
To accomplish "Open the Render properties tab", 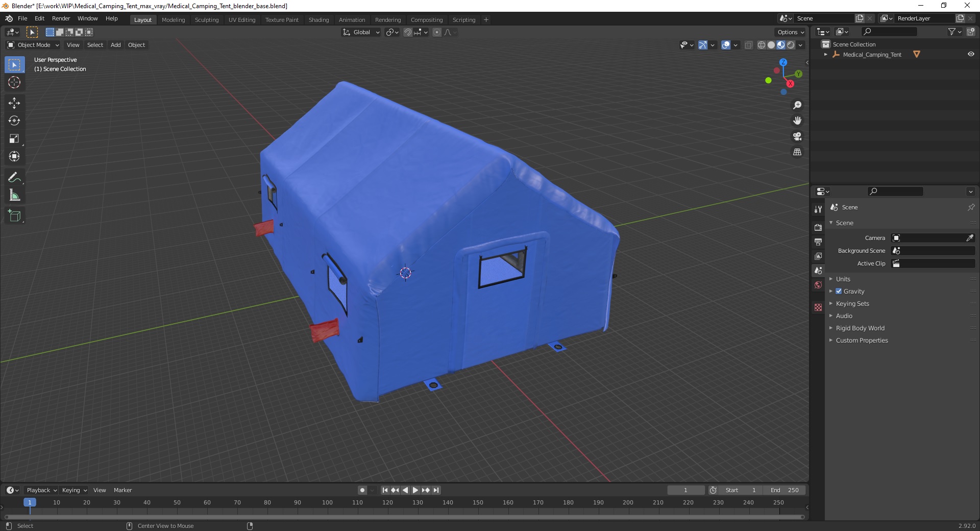I will pyautogui.click(x=818, y=227).
